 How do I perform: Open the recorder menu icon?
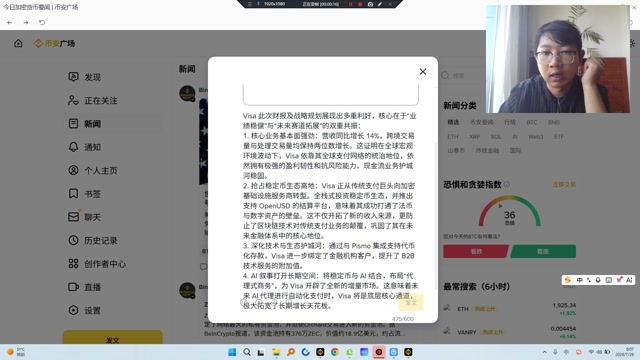[249, 4]
